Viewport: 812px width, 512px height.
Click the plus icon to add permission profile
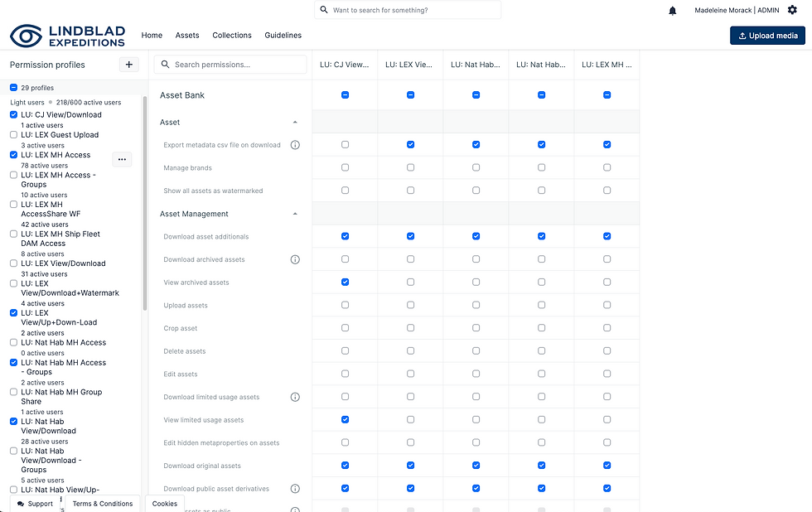coord(129,65)
